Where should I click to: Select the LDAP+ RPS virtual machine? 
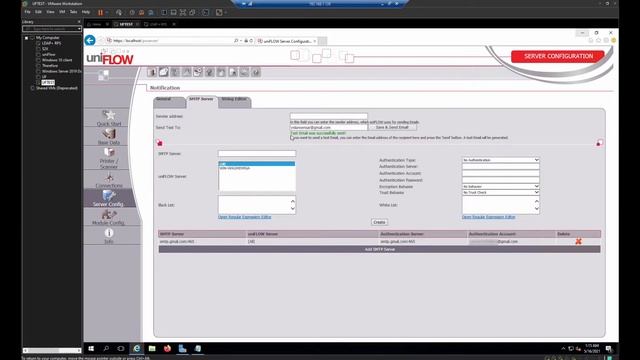coord(51,43)
